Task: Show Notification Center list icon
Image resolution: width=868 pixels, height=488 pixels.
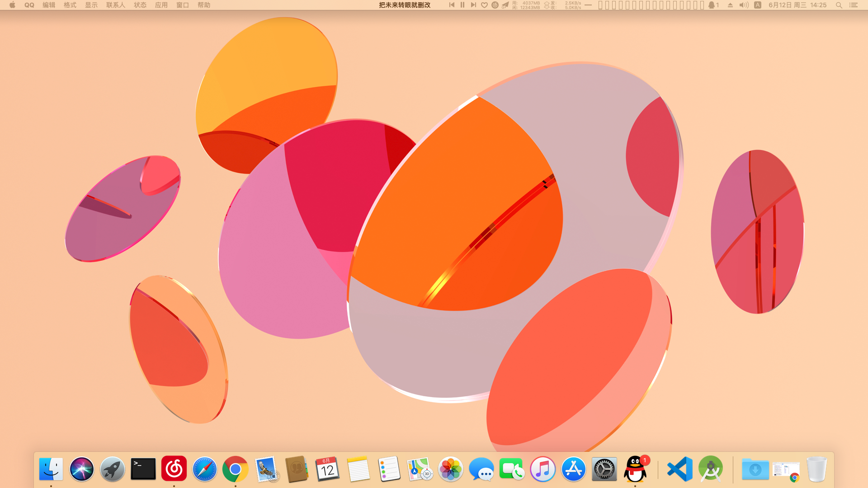Action: tap(854, 5)
